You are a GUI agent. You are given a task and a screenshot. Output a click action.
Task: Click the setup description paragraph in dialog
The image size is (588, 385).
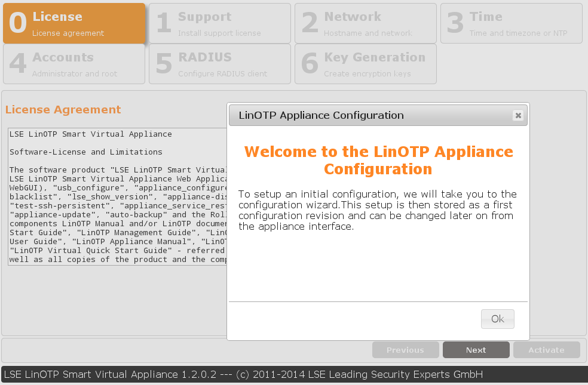[376, 210]
